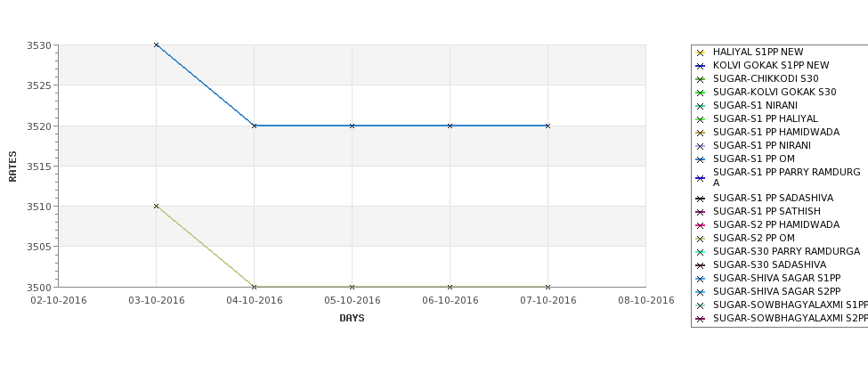Viewport: 868px width, 382px height.
Task: Select the SUGAR-S1 PP OM legend marker
Action: coord(700,159)
